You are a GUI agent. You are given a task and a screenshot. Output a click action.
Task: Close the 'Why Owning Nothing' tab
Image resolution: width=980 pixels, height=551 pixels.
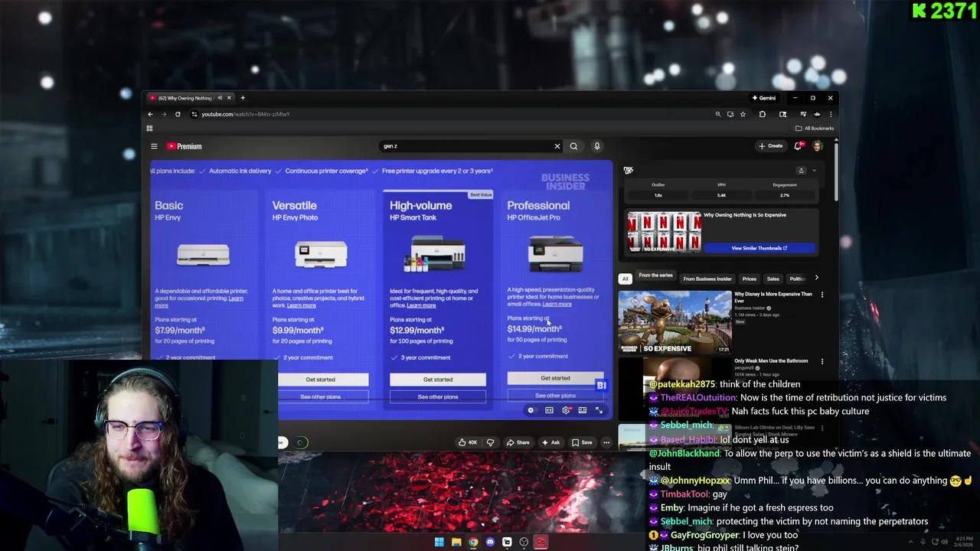coord(230,98)
